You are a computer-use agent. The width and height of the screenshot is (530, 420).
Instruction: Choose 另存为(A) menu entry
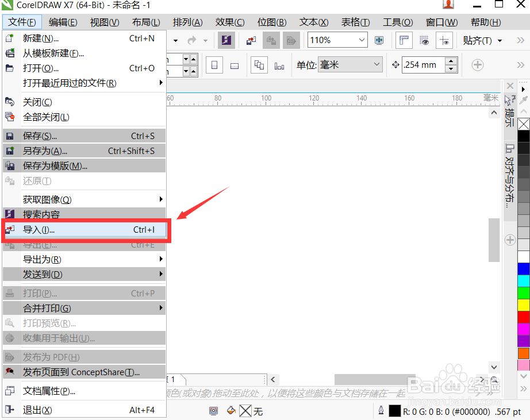(x=84, y=151)
